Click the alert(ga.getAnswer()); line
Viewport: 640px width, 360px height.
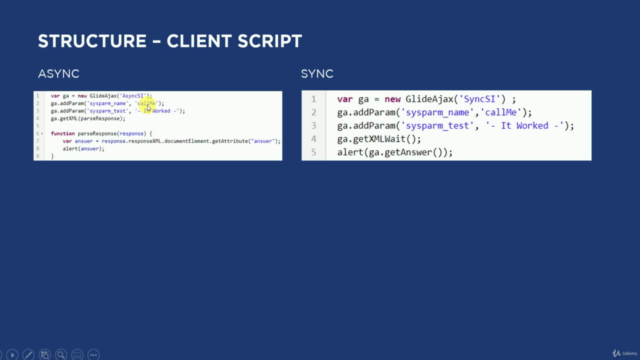(x=395, y=152)
